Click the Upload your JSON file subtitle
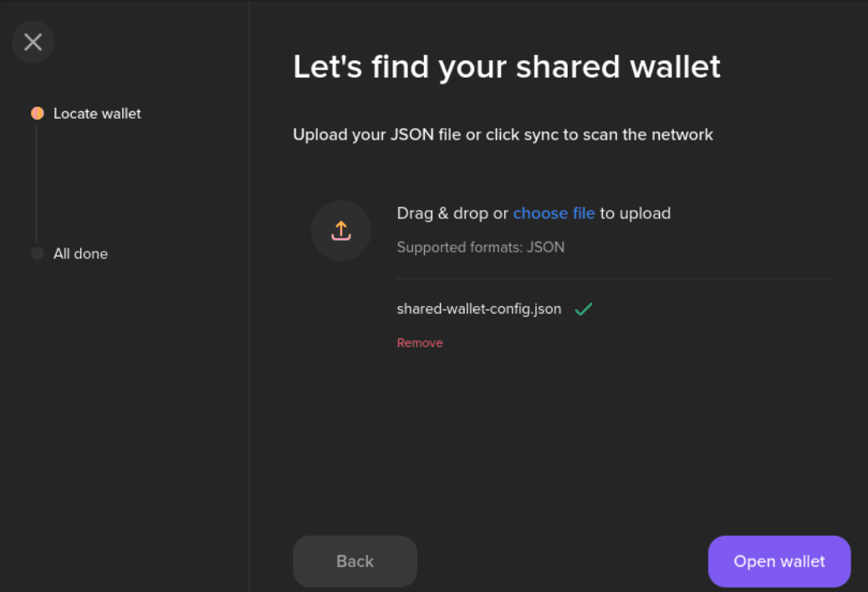 [503, 135]
